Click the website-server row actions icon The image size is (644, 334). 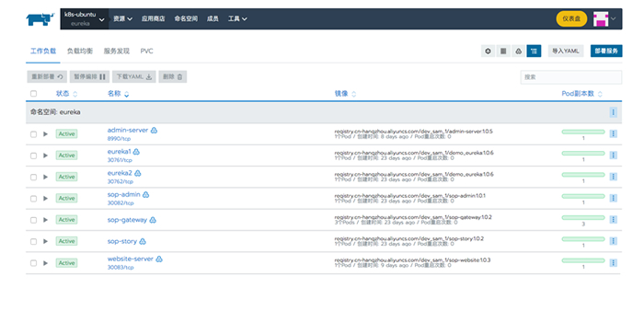point(614,262)
